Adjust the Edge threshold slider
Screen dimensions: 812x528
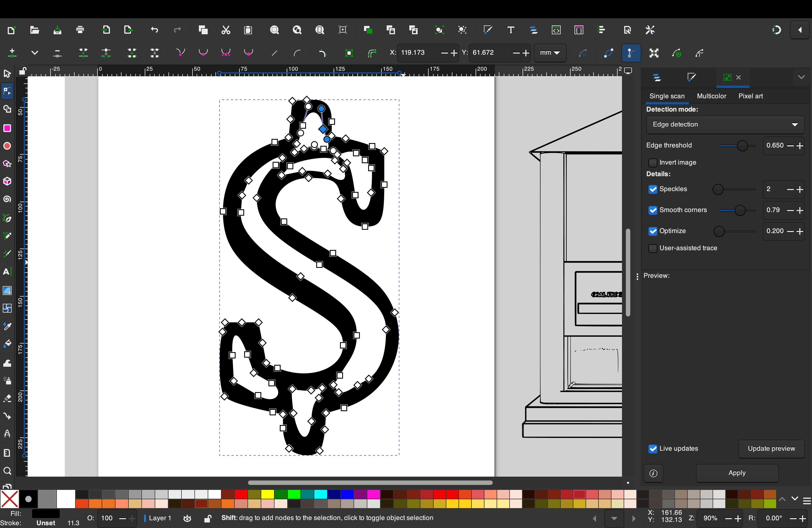[x=742, y=146]
